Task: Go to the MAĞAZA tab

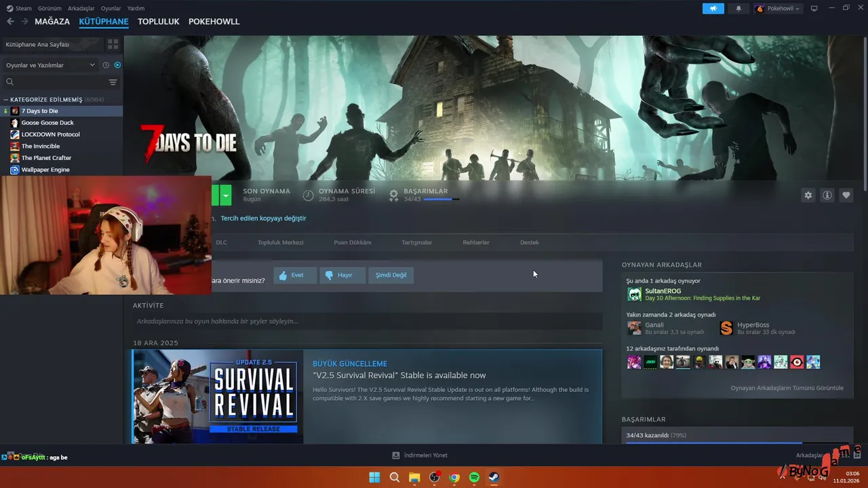Action: pos(52,22)
